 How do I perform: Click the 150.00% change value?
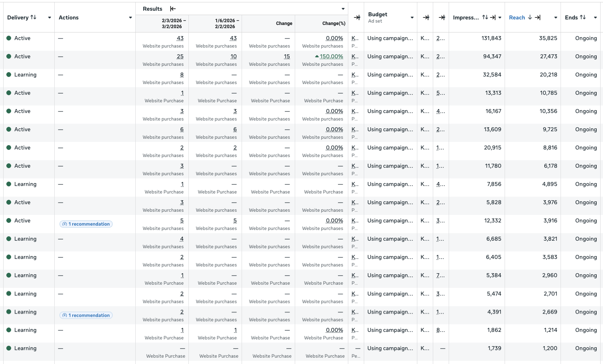click(331, 56)
